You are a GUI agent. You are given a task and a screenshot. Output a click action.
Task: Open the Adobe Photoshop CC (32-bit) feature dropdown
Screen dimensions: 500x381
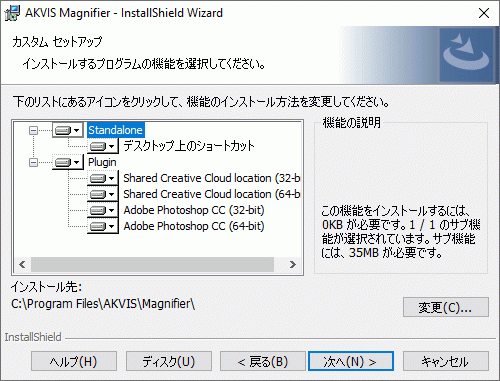103,210
